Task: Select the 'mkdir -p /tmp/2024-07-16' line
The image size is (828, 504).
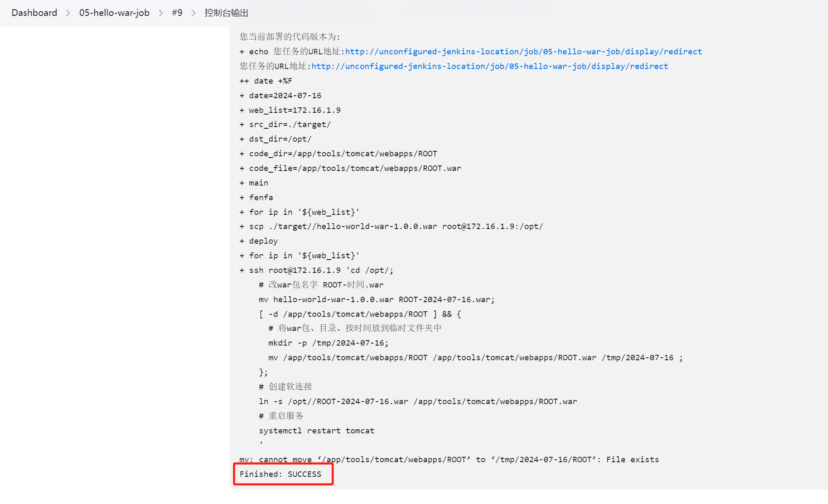Action: [329, 343]
